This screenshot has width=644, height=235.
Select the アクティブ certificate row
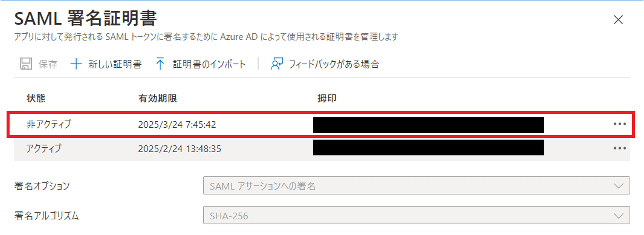tap(322, 149)
